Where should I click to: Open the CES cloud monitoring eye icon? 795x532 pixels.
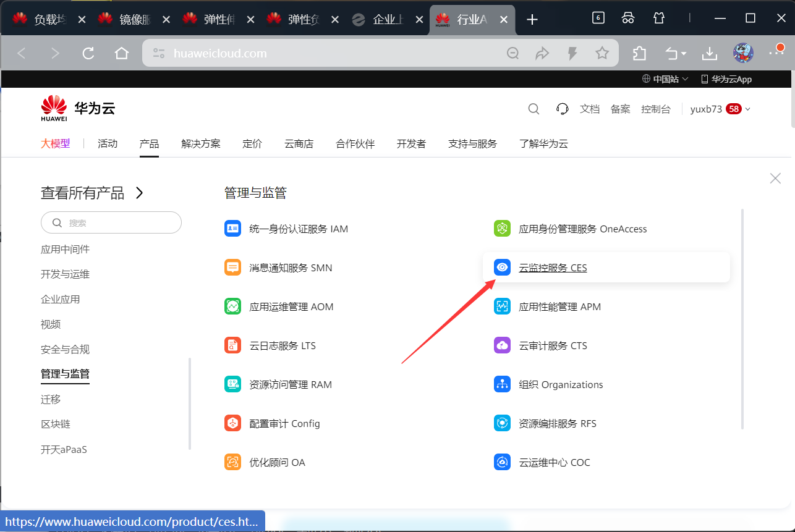pyautogui.click(x=502, y=268)
